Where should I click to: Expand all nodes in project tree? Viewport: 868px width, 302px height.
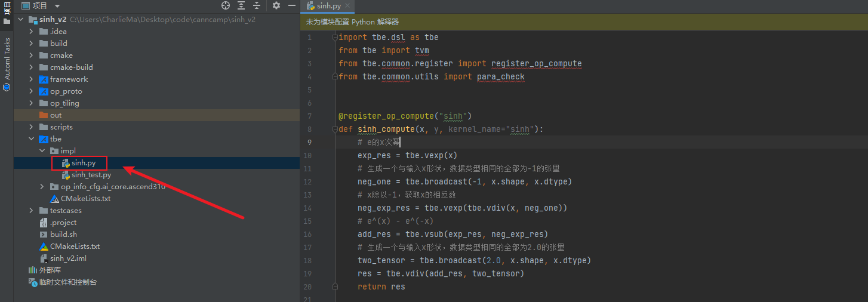[241, 5]
